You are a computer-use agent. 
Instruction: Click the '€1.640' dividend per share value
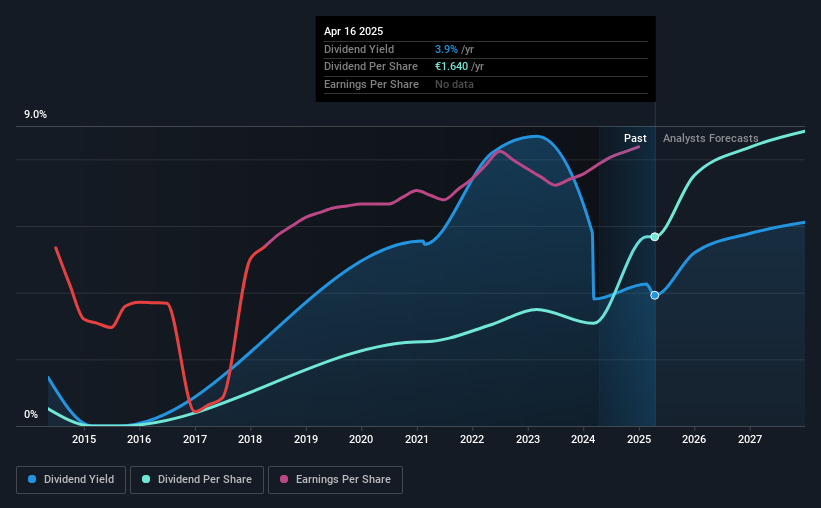pos(451,67)
